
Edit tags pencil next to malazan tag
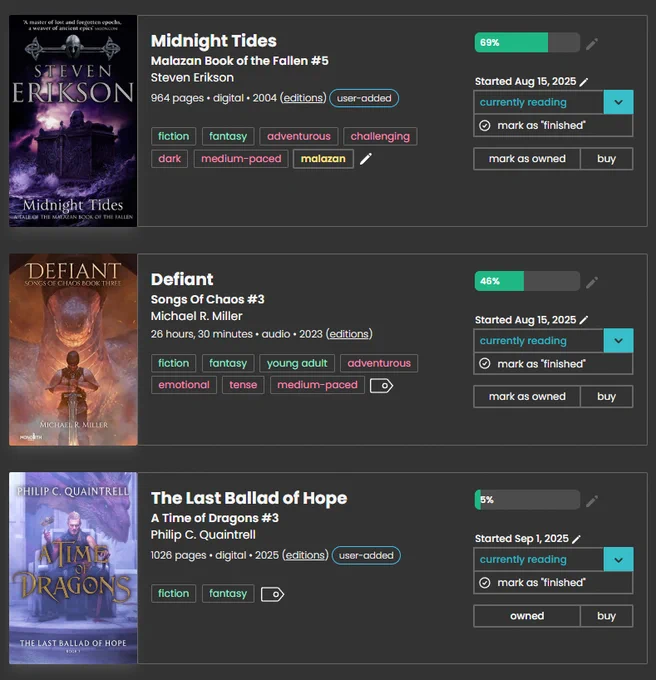point(366,159)
